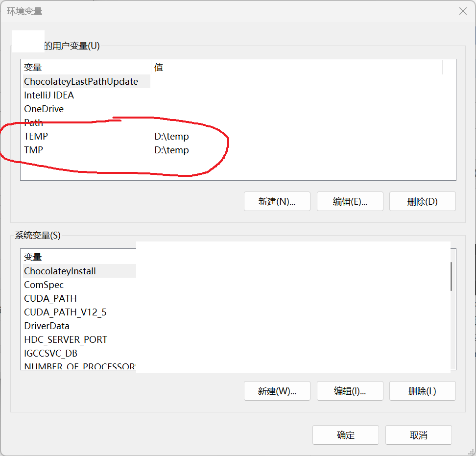
Task: Cancel the dialog with 取消
Action: [x=418, y=435]
